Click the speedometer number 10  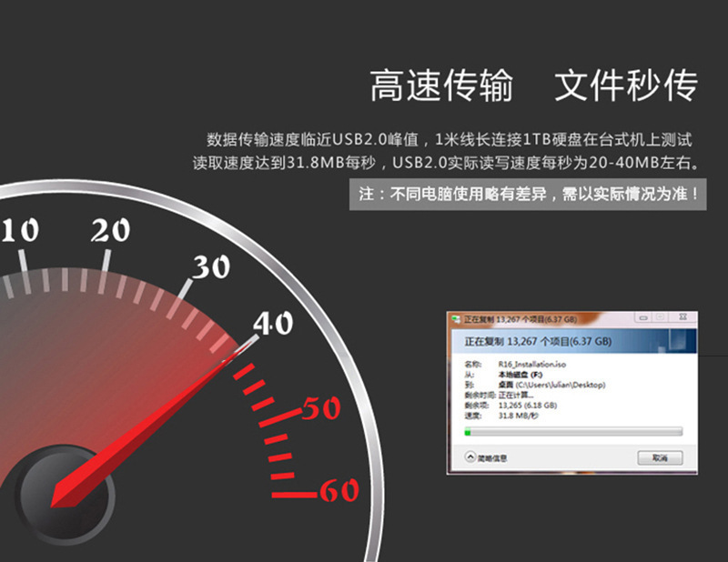pos(19,230)
